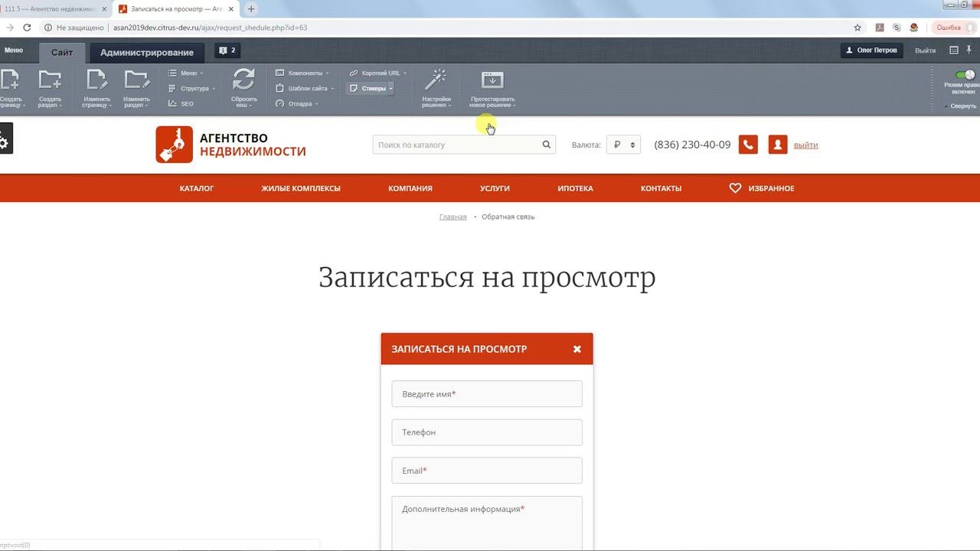Screen dimensions: 980x551
Task: Click the gear icon at left edge
Action: (x=5, y=140)
